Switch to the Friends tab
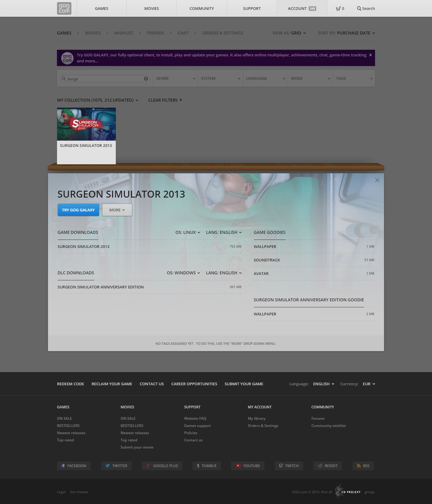Viewport: 432px width, 504px height. (155, 33)
